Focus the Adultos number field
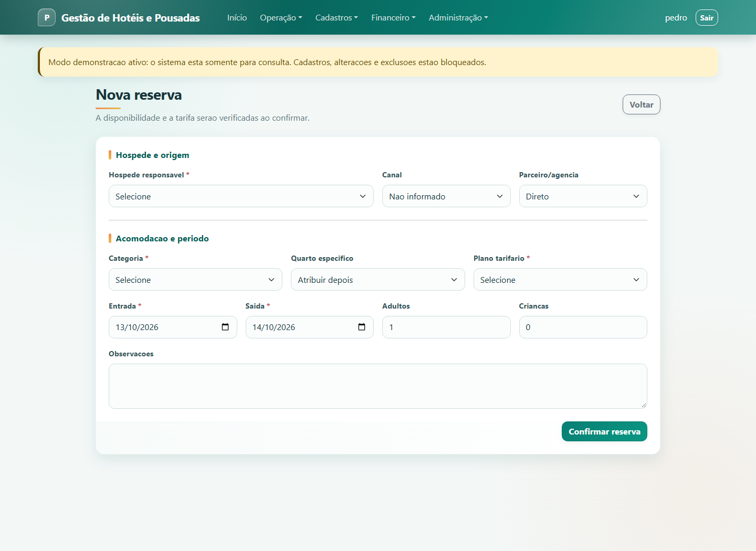Viewport: 756px width, 551px height. pos(446,327)
